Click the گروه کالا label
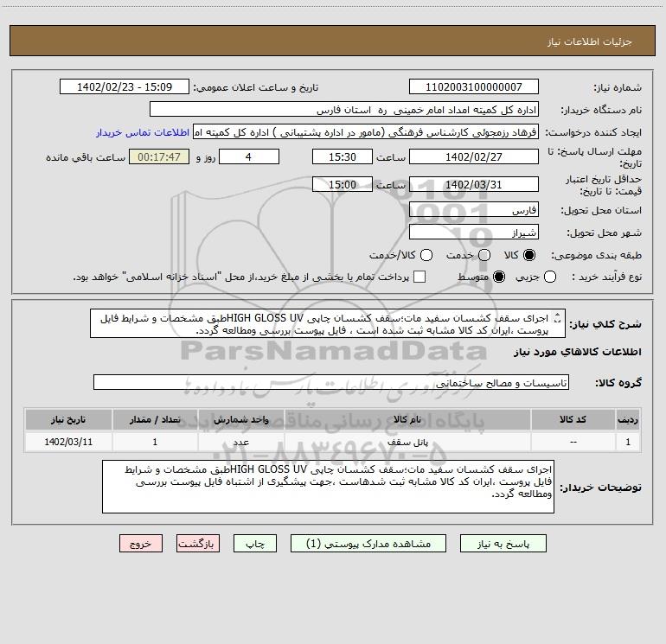This screenshot has width=666, height=644. pyautogui.click(x=618, y=383)
